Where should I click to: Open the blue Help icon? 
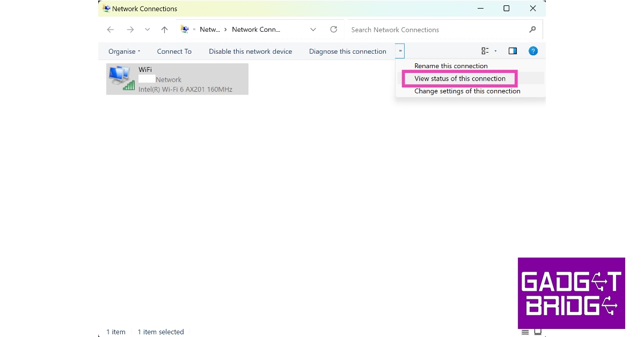click(x=533, y=51)
